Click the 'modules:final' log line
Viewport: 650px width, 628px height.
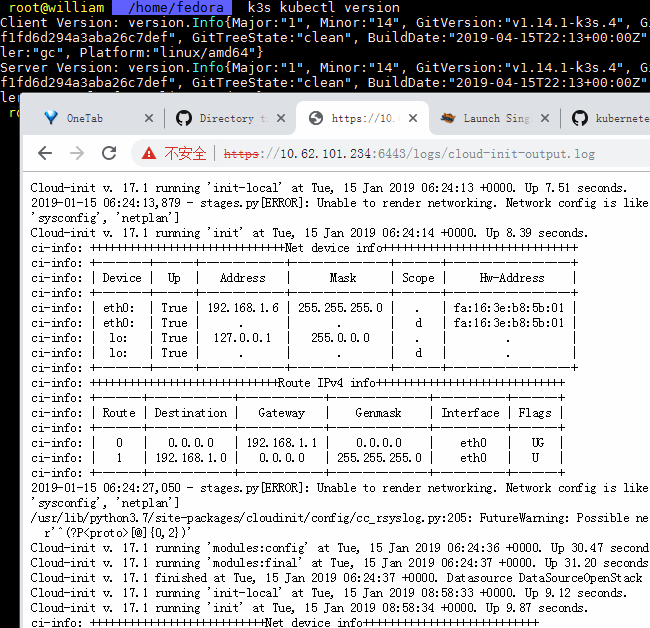point(339,563)
